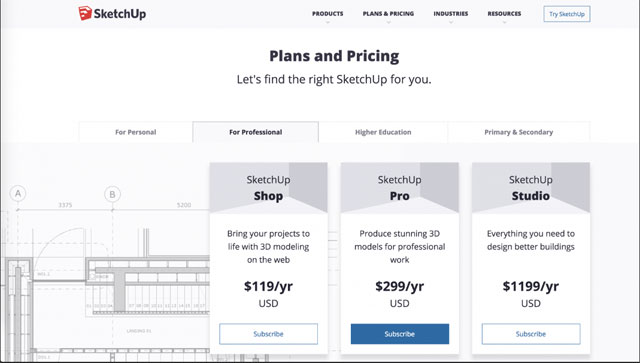Expand the Industries navigation menu
Viewport: 640px width, 363px height.
pyautogui.click(x=451, y=14)
